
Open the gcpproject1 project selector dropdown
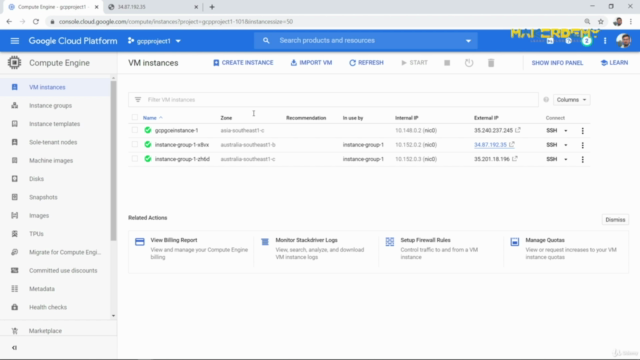click(x=154, y=41)
